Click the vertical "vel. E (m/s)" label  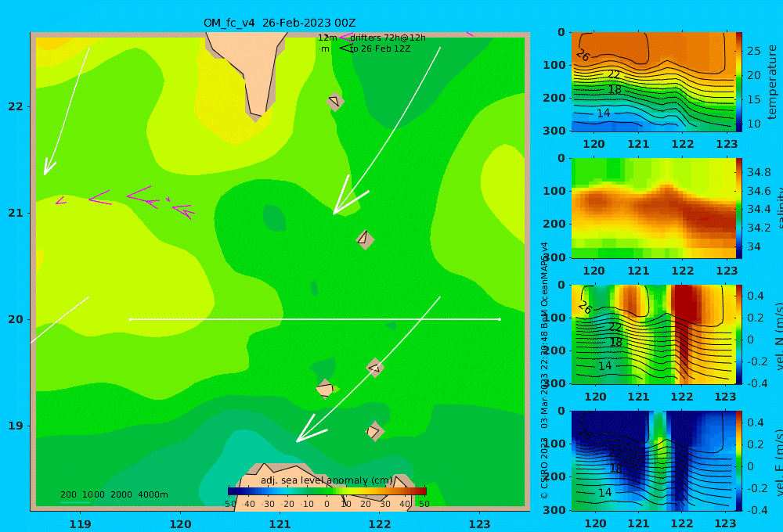click(778, 462)
